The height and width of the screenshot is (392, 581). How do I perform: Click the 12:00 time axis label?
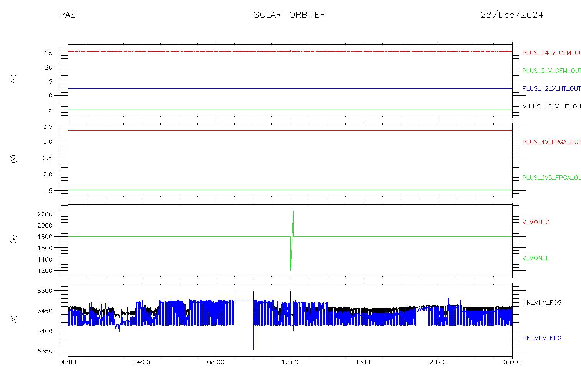click(290, 362)
